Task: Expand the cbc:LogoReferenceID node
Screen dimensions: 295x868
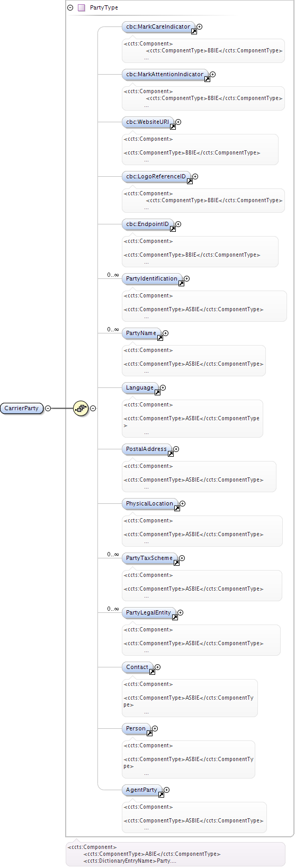Action: click(x=195, y=177)
